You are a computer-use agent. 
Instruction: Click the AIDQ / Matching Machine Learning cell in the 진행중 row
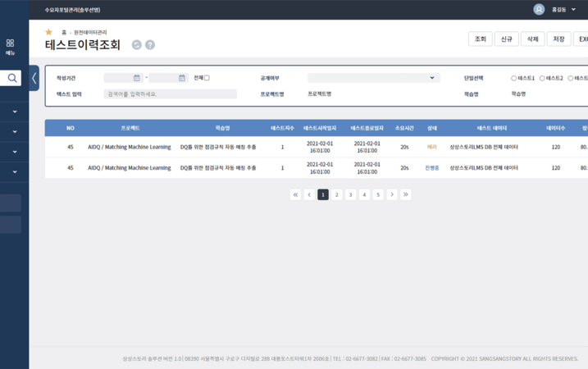point(130,167)
